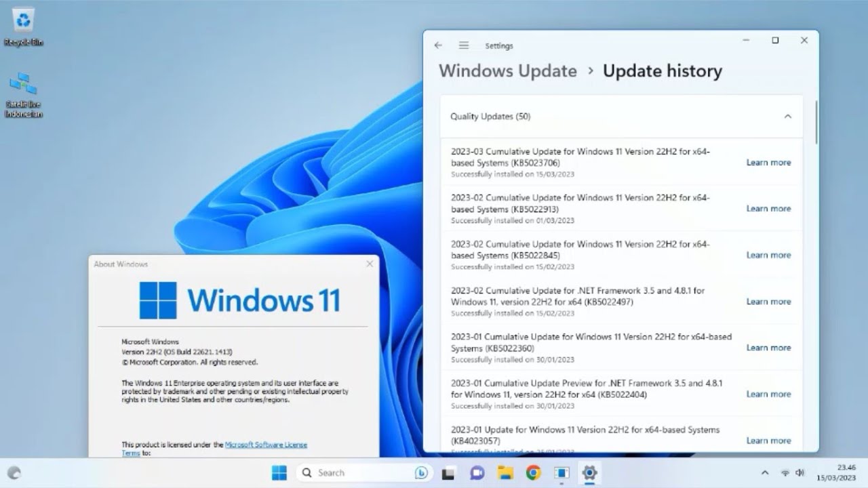Click Version 22H2 OS Build text in About
Screen dimensions: 868x488
point(177,352)
